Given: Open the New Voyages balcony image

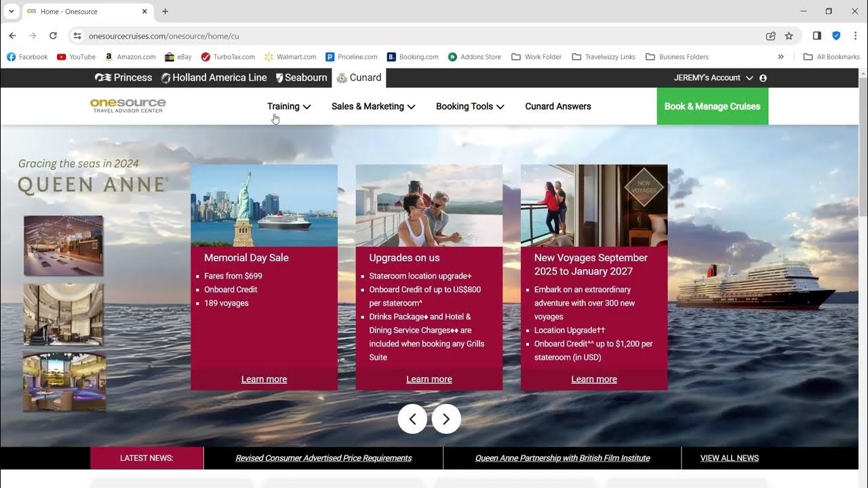Looking at the screenshot, I should (x=594, y=205).
